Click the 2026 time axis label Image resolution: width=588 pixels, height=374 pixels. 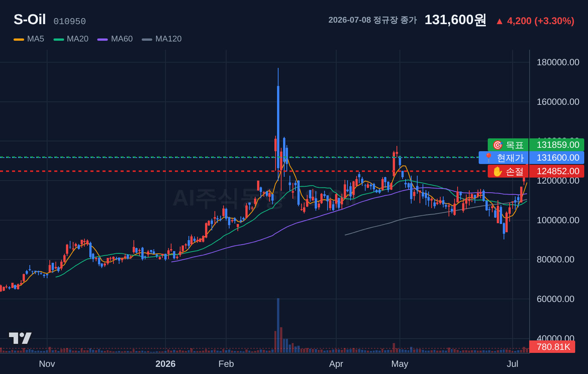(165, 364)
